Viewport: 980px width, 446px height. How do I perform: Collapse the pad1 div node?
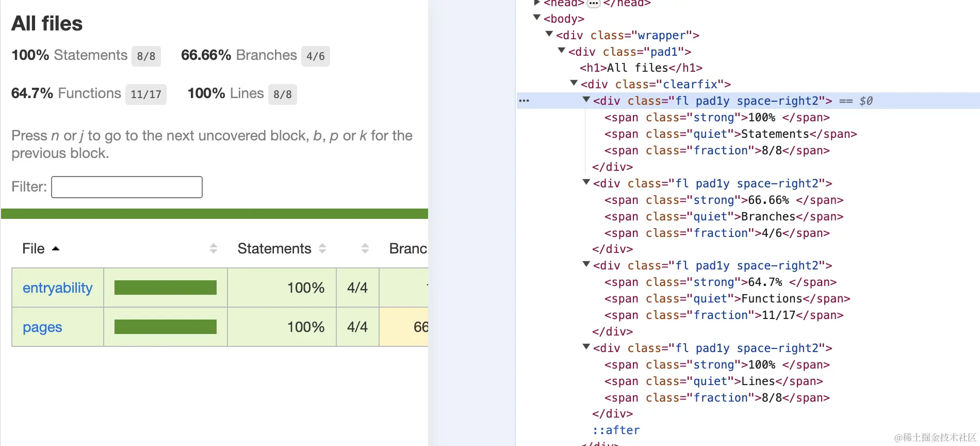click(x=562, y=51)
